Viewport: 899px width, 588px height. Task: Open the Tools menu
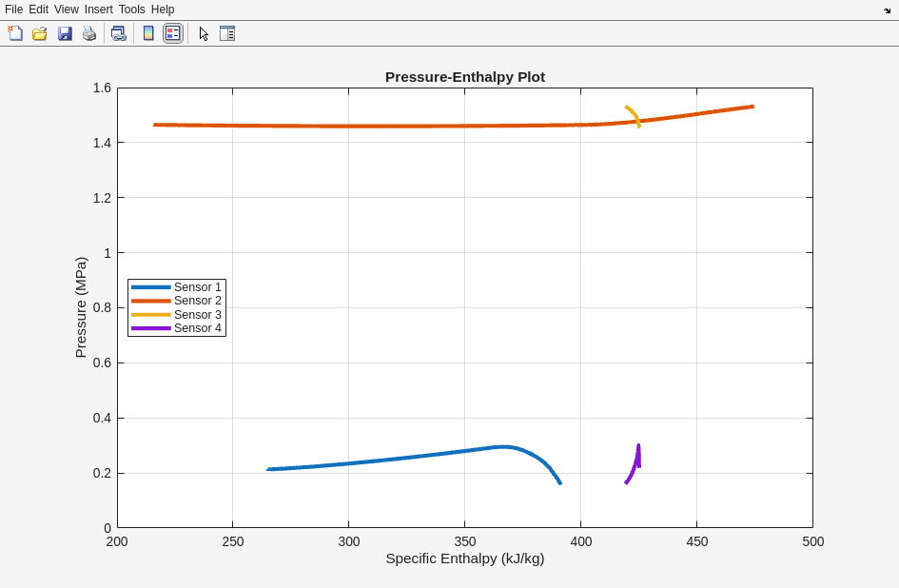click(x=132, y=10)
